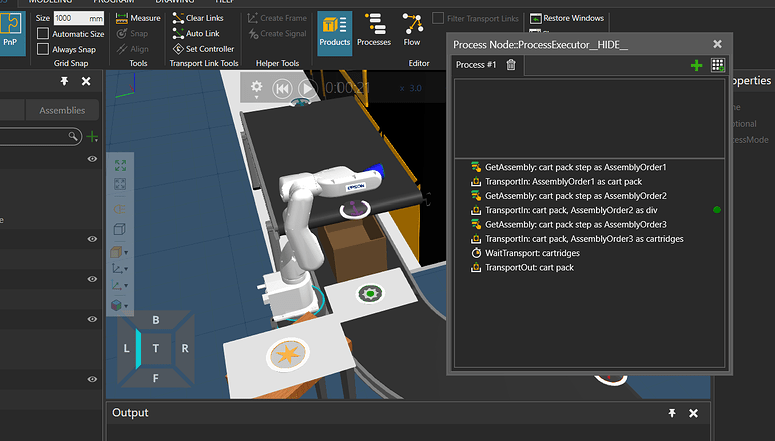Click the search magnifier in left panel

click(73, 136)
